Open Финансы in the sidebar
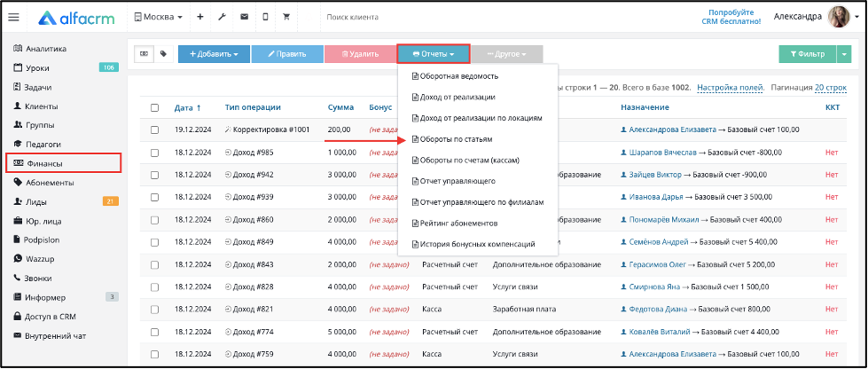Image resolution: width=868 pixels, height=369 pixels. click(63, 163)
